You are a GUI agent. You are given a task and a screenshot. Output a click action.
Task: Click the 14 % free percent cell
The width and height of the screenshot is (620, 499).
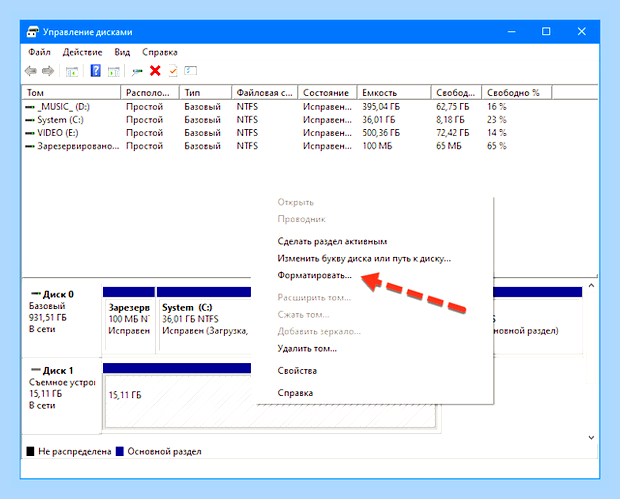(x=497, y=133)
